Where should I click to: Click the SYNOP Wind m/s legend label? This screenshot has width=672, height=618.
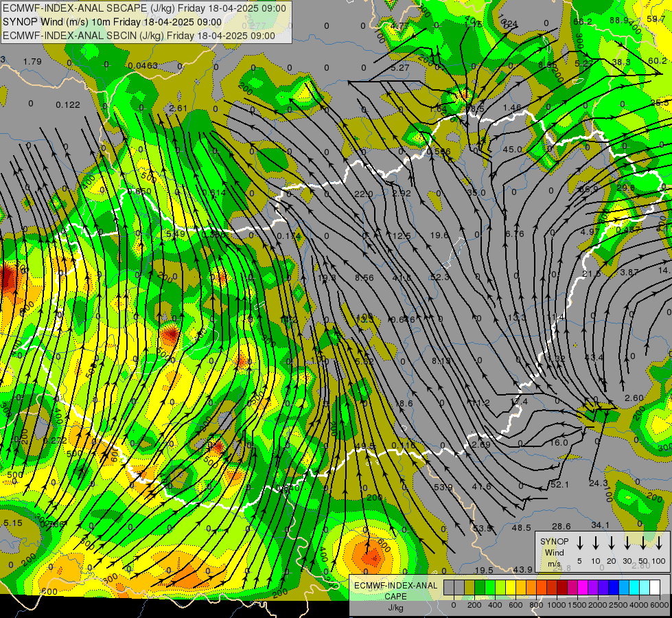[x=554, y=553]
